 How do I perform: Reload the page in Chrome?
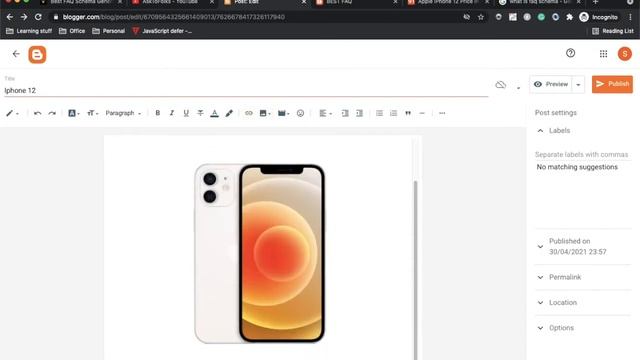coord(38,17)
